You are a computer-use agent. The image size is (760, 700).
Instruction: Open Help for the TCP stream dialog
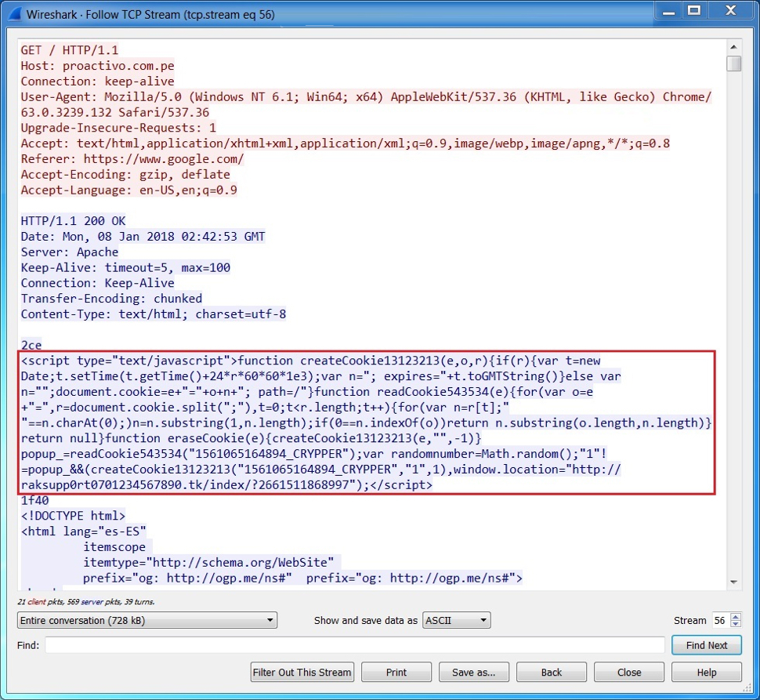point(707,673)
